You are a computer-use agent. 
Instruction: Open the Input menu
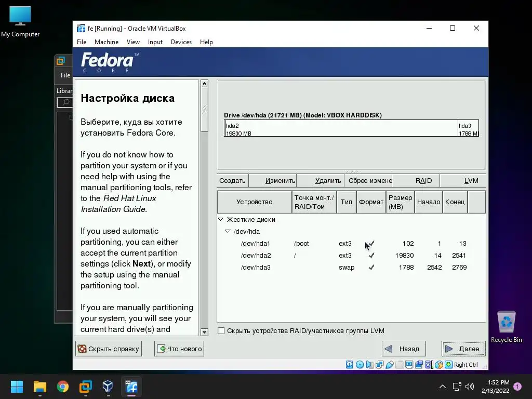pyautogui.click(x=155, y=42)
